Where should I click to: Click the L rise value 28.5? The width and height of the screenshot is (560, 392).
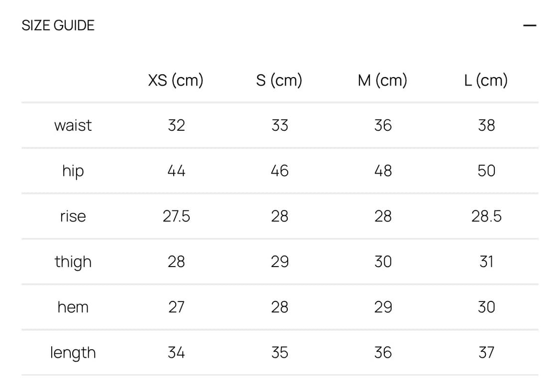(x=486, y=216)
